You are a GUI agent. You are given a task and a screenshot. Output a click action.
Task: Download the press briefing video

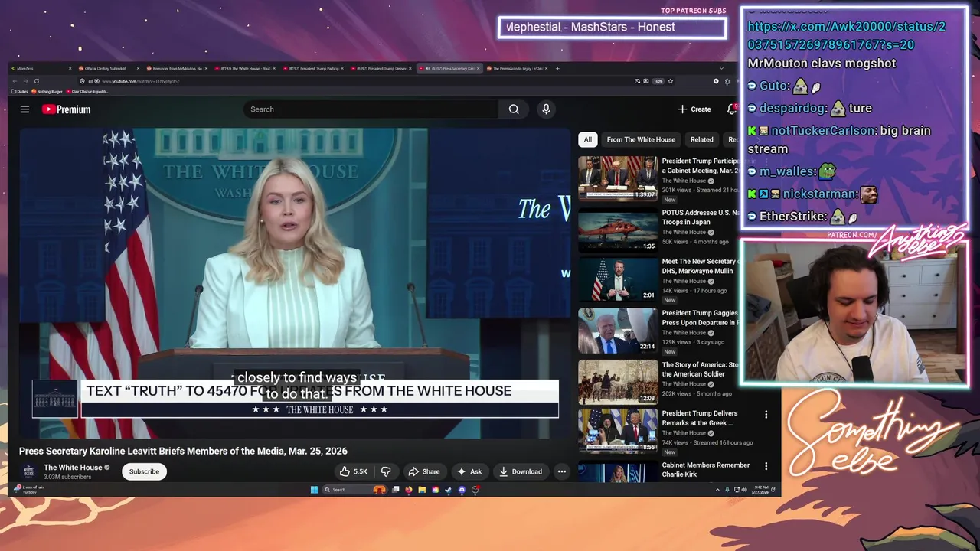(520, 471)
